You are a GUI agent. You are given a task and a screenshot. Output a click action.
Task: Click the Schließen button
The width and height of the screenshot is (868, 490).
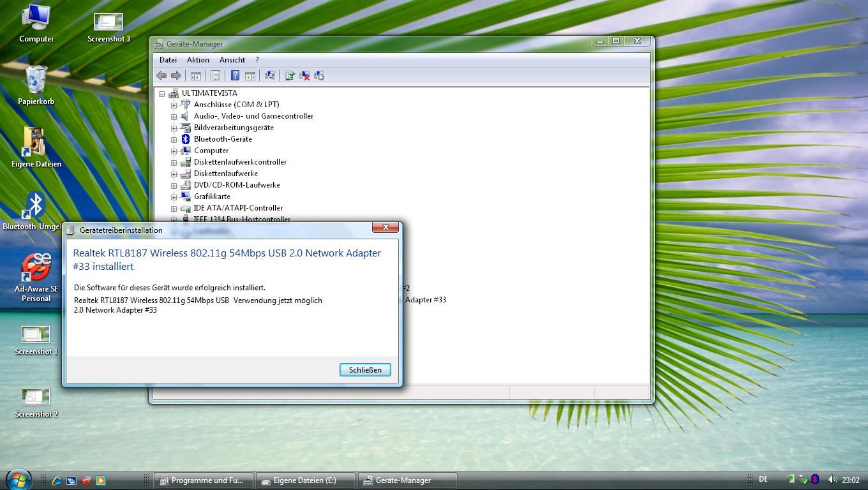[365, 370]
